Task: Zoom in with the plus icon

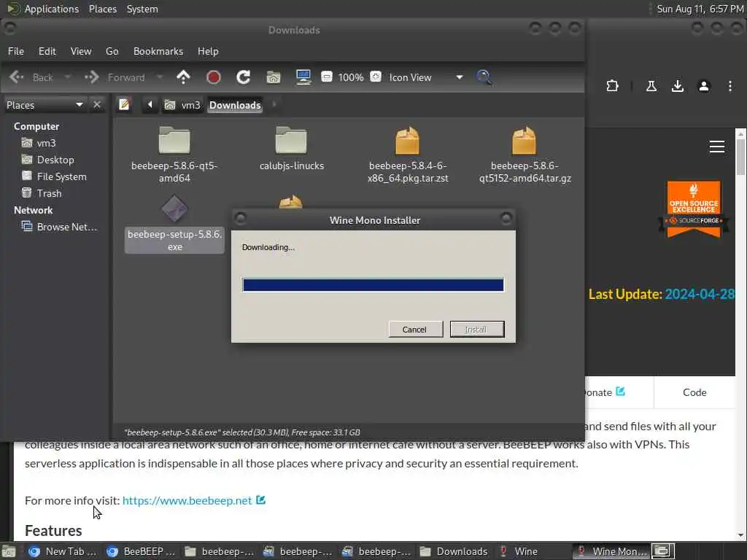Action: [376, 77]
